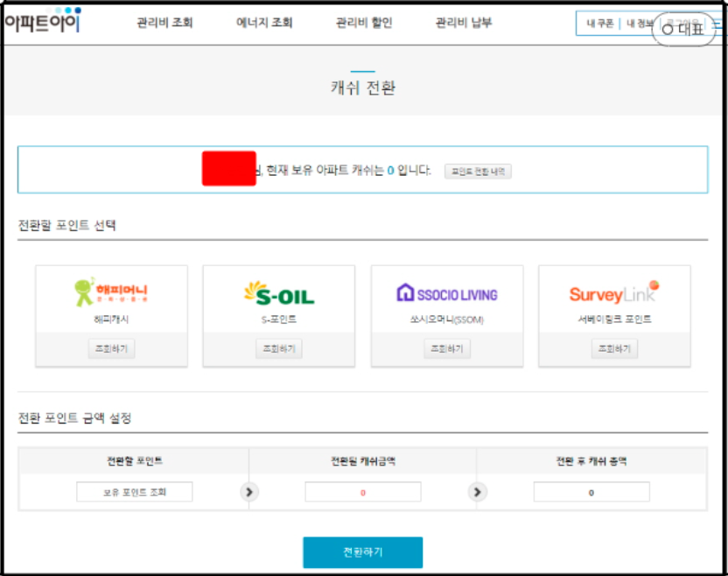Go to 내 쿠폰 link

[600, 24]
